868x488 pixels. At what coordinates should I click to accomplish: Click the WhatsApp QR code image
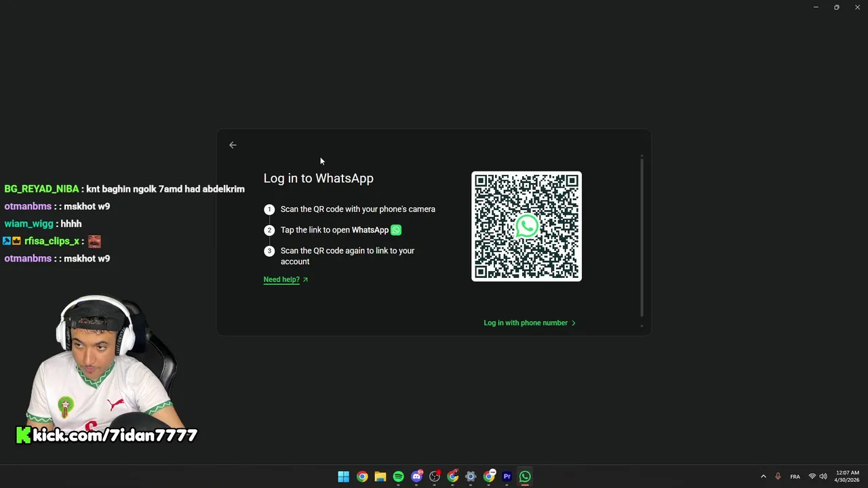(526, 226)
